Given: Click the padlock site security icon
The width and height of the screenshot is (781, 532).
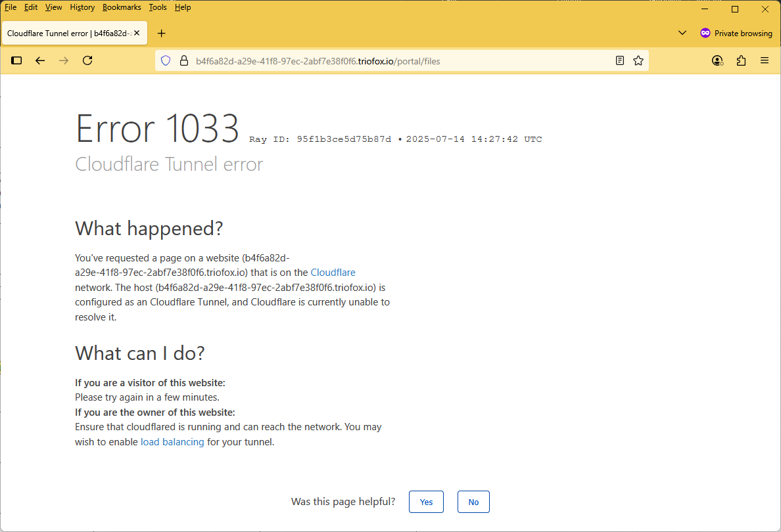Looking at the screenshot, I should click(x=184, y=60).
